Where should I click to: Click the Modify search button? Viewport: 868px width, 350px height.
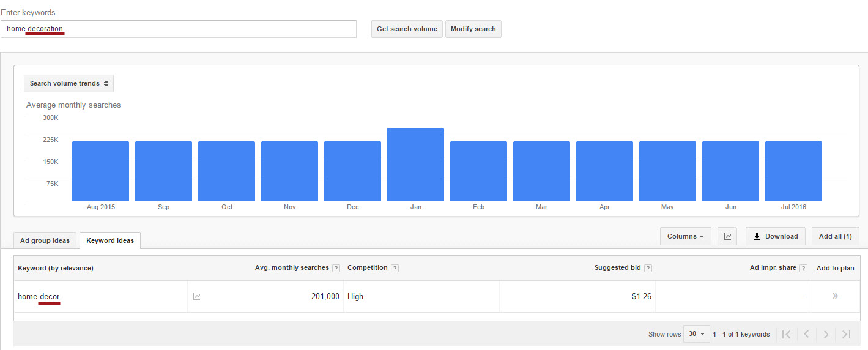[473, 29]
